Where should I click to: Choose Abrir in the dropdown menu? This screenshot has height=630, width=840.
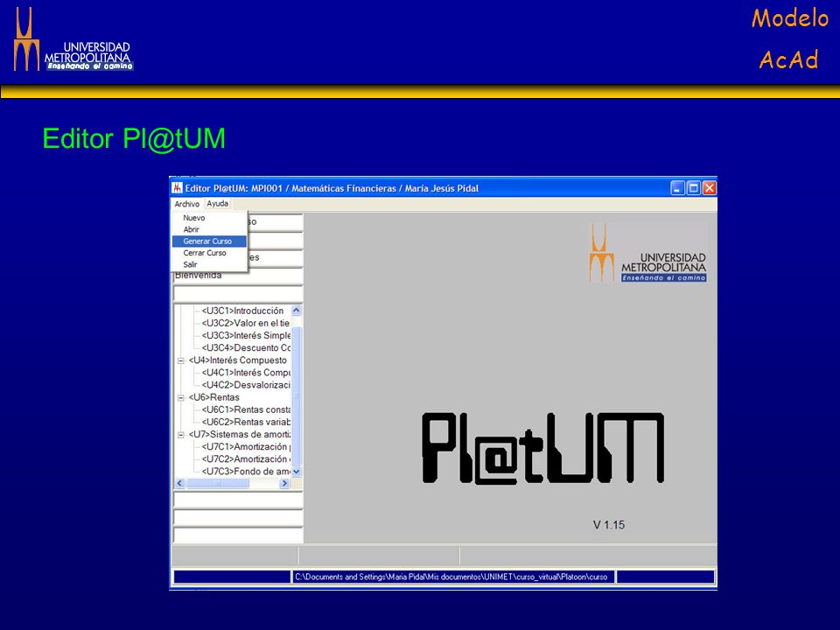(192, 229)
